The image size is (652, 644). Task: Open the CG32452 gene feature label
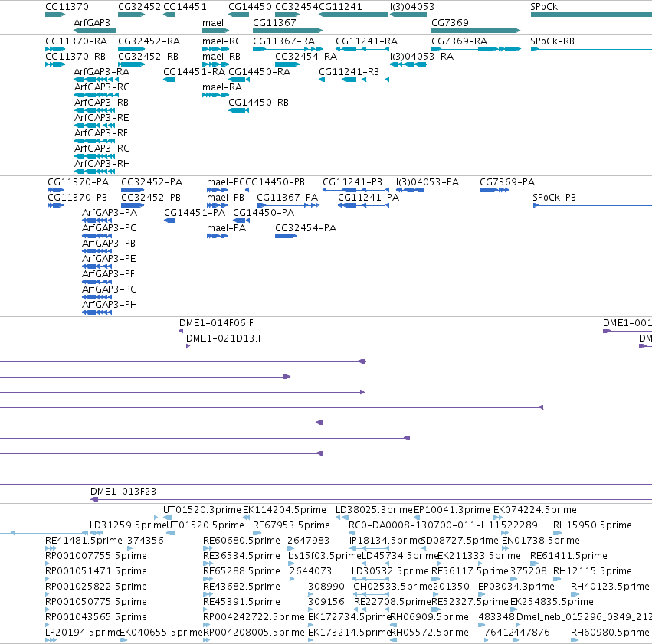pos(139,7)
